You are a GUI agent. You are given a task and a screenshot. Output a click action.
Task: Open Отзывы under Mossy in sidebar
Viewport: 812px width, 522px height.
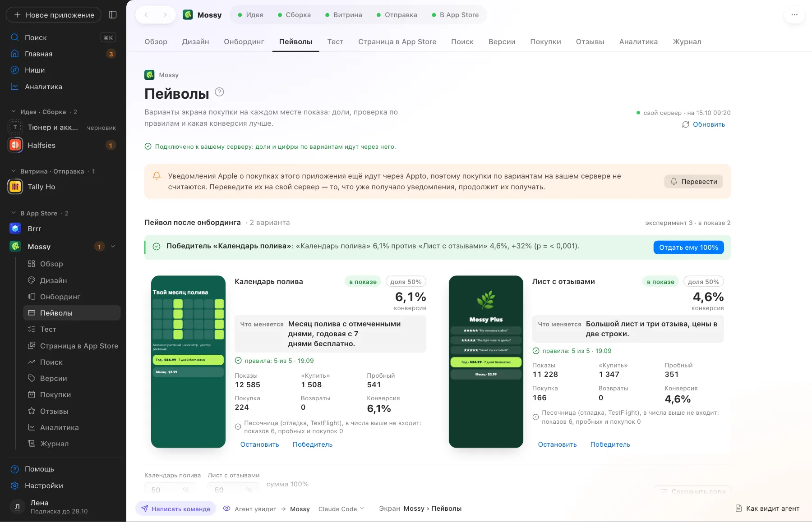72,411
